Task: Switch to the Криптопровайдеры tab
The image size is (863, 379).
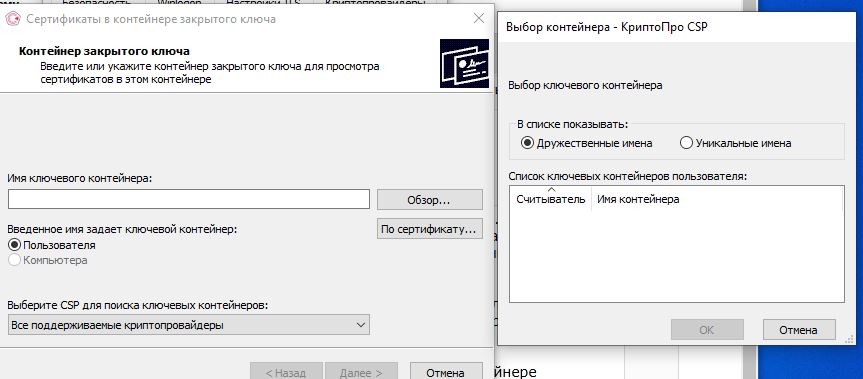Action: [x=374, y=3]
